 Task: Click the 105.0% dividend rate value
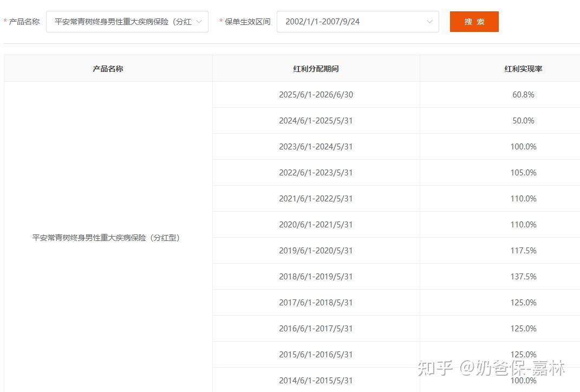[x=523, y=172]
